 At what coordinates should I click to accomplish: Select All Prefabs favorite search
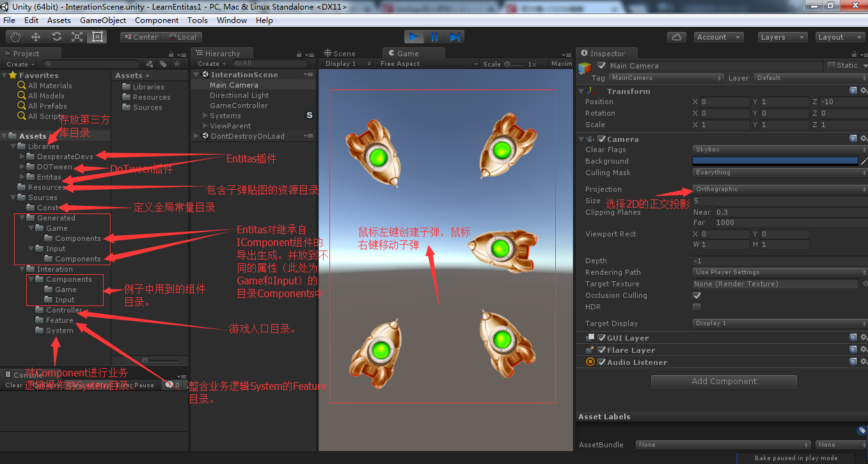click(42, 106)
